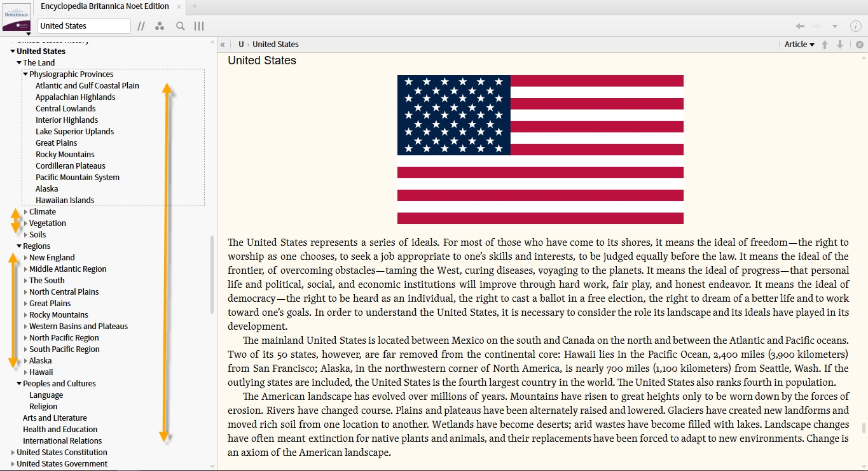
Task: Open South Pacific Region
Action: pyautogui.click(x=64, y=349)
